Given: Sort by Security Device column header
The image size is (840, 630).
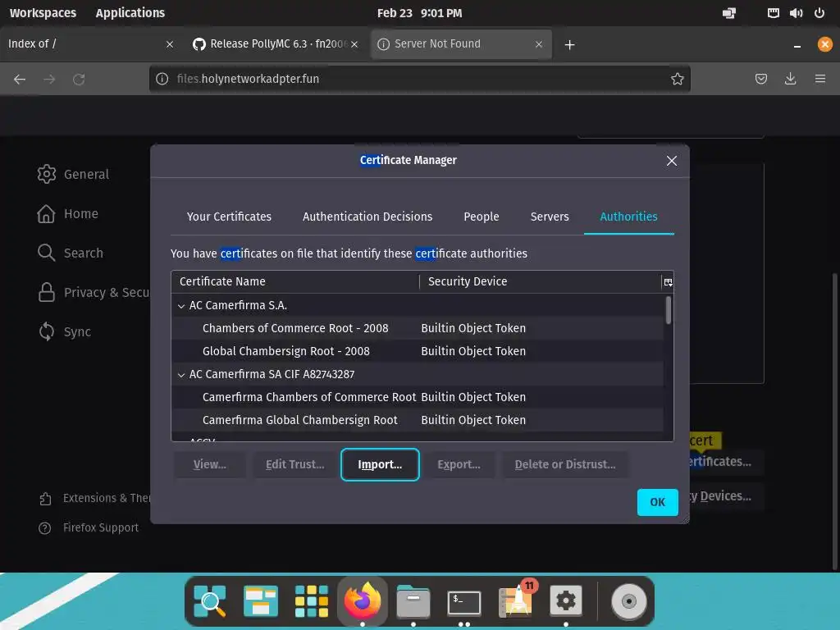Looking at the screenshot, I should [540, 281].
